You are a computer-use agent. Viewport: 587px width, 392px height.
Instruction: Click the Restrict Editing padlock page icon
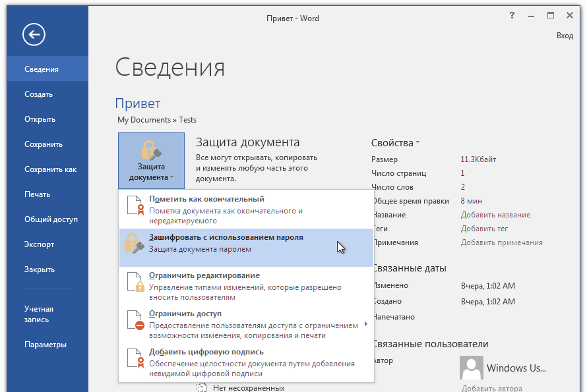(x=135, y=282)
